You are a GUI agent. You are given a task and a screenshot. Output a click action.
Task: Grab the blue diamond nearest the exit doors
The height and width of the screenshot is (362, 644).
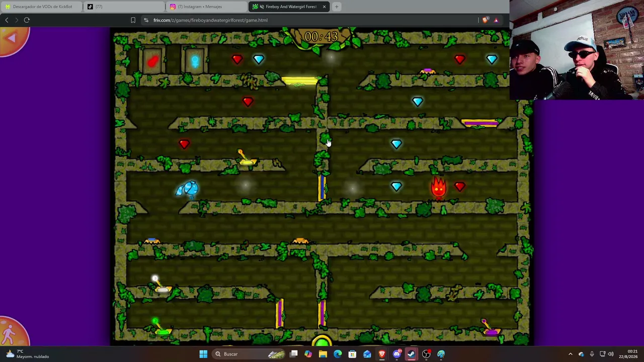point(259,59)
